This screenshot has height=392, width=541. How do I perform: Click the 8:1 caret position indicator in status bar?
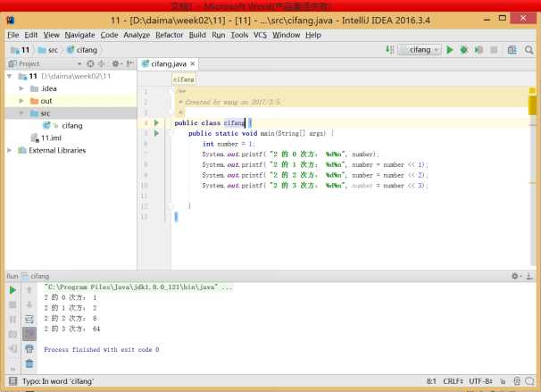pos(431,381)
